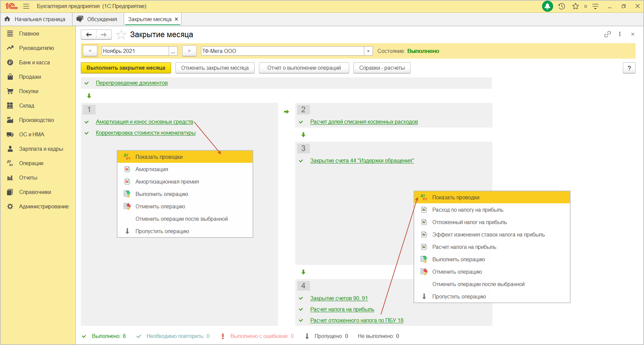Go to next month button
This screenshot has width=644, height=345.
pyautogui.click(x=189, y=51)
